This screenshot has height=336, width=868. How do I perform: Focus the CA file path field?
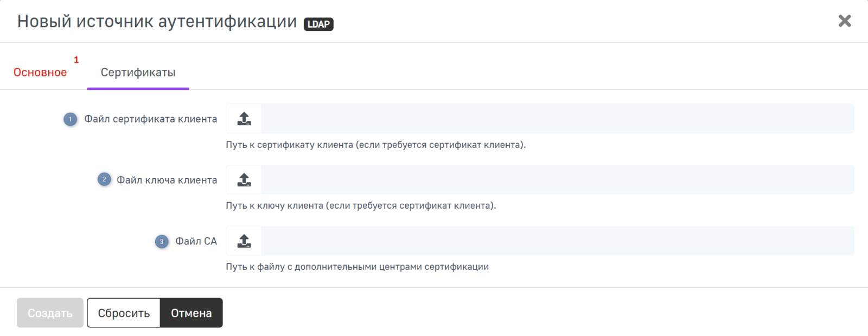pyautogui.click(x=557, y=241)
